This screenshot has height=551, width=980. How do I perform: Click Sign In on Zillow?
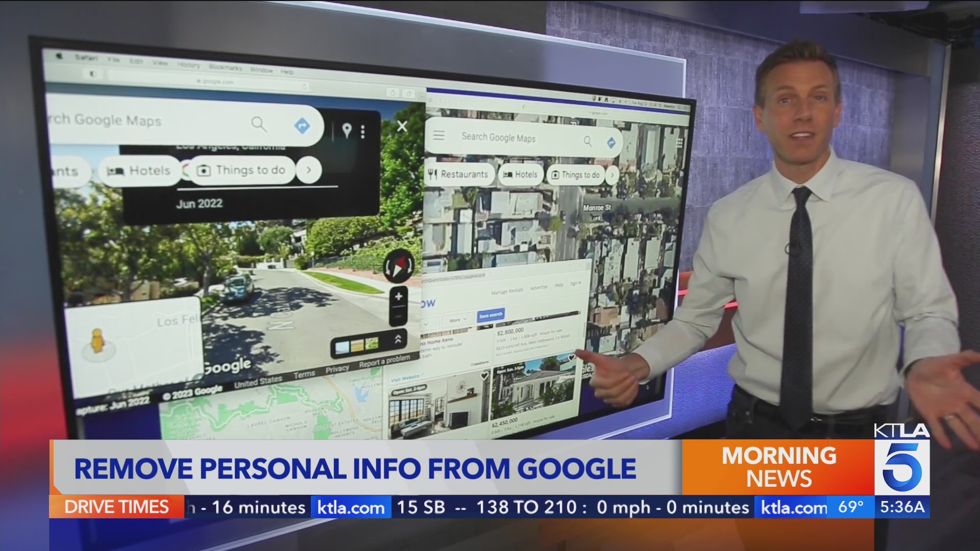(575, 284)
